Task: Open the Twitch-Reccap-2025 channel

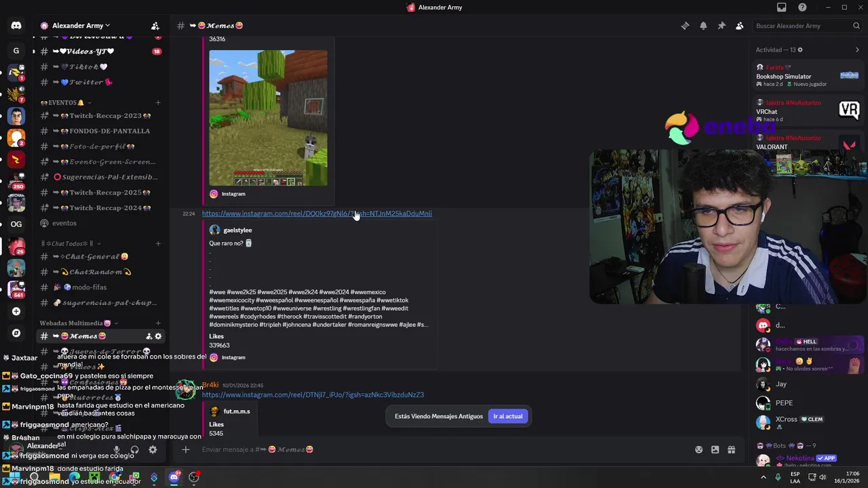Action: pyautogui.click(x=100, y=192)
